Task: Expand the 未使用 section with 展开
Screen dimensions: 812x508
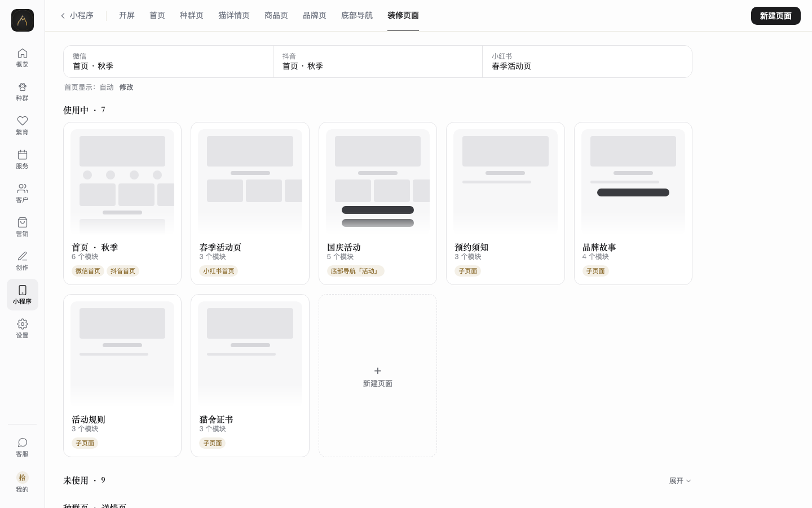Action: pos(680,481)
